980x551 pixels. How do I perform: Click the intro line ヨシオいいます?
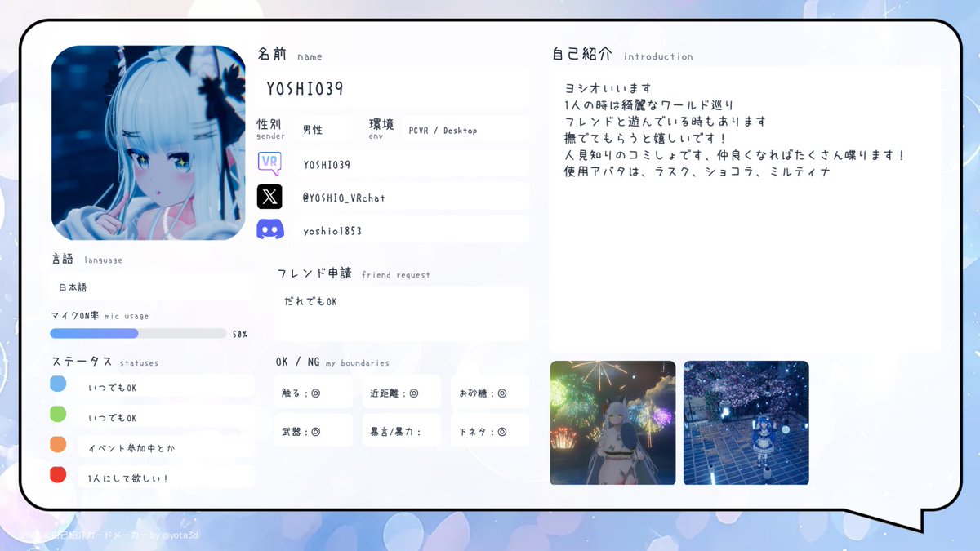608,88
